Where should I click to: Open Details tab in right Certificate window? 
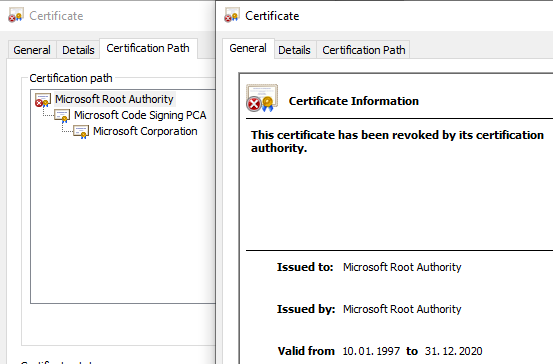pyautogui.click(x=294, y=50)
